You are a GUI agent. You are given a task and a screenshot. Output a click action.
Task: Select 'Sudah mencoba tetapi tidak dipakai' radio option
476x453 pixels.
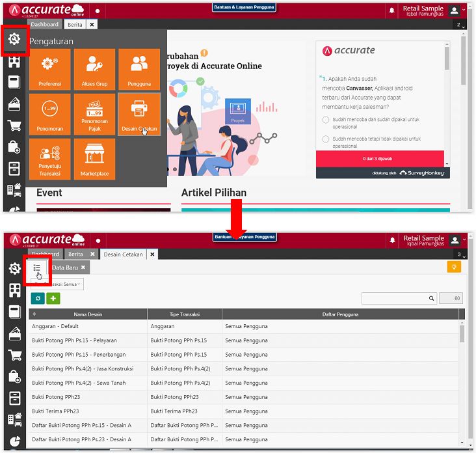pos(325,139)
